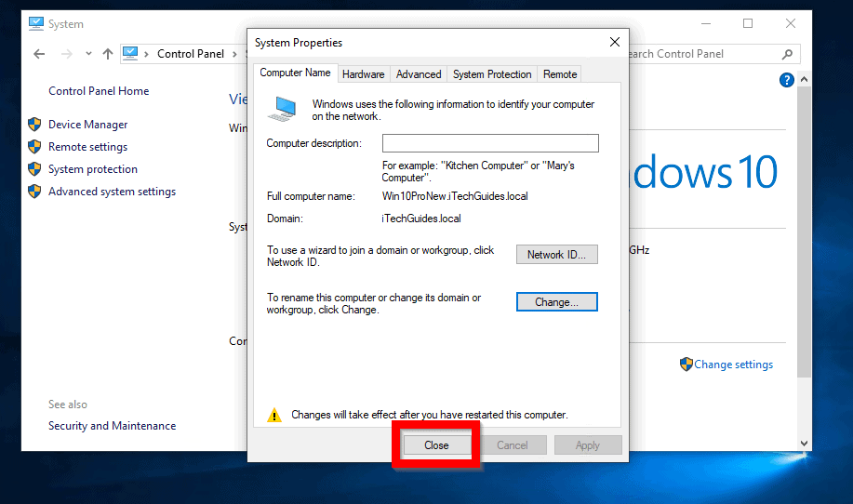Open the Remote tab
853x504 pixels.
560,74
